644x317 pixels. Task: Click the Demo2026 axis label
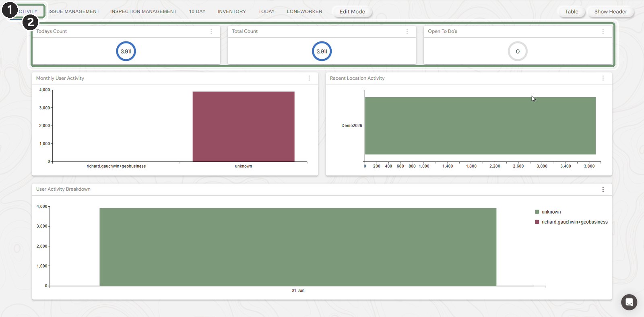click(352, 126)
